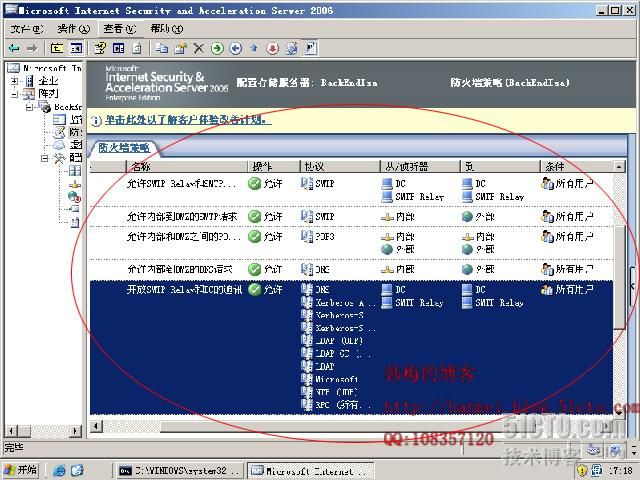Switch to C:\WINDOWS\system32 taskbar window
This screenshot has height=480, width=640.
180,471
